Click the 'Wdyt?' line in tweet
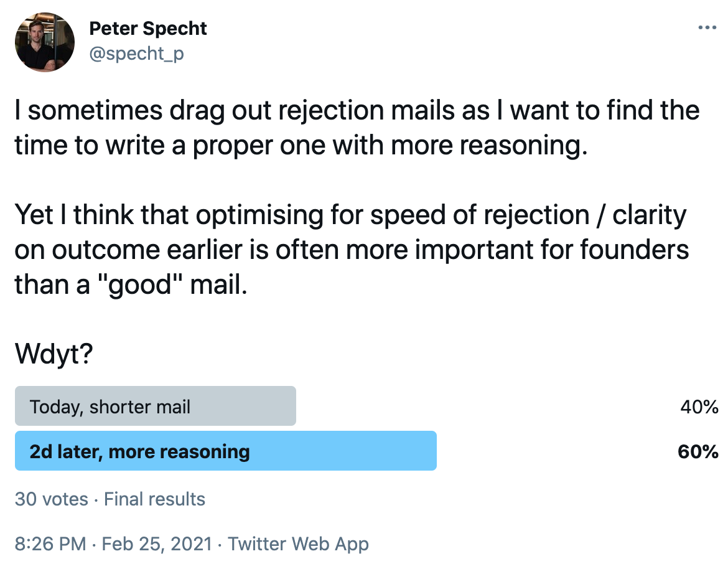The image size is (728, 564). point(54,354)
